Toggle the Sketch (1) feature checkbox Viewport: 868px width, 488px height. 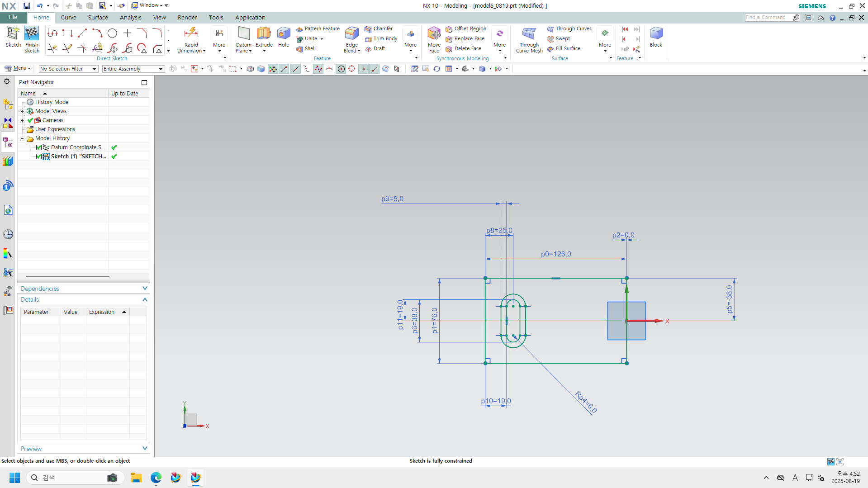tap(39, 156)
